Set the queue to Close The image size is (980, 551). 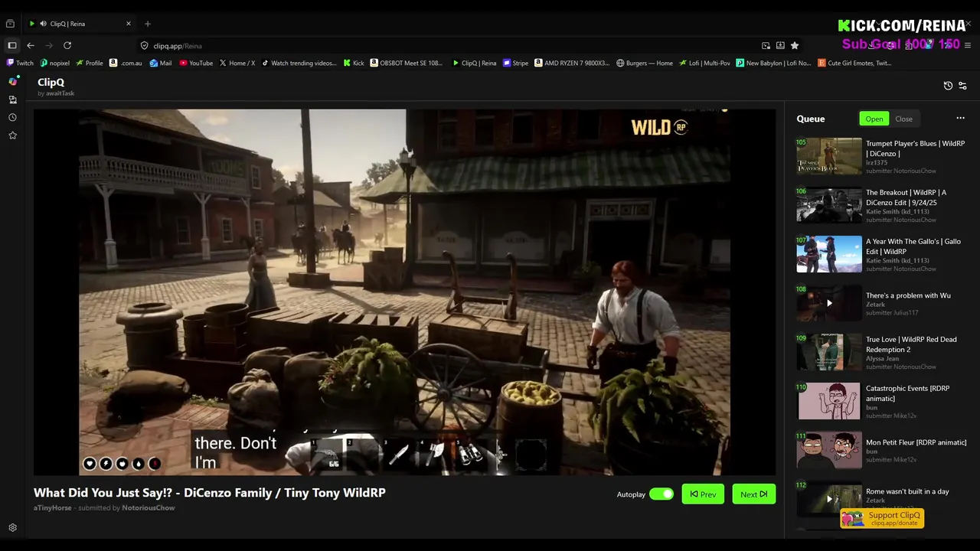[x=903, y=119]
